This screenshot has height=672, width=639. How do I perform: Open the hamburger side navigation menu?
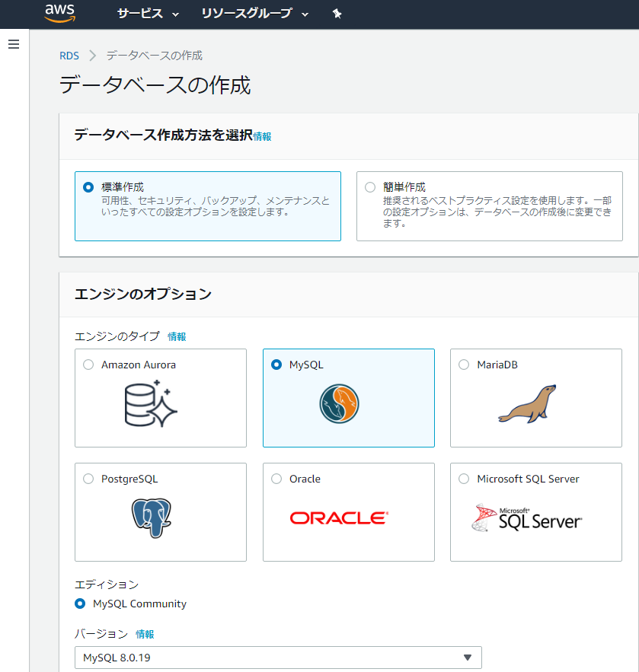point(14,44)
